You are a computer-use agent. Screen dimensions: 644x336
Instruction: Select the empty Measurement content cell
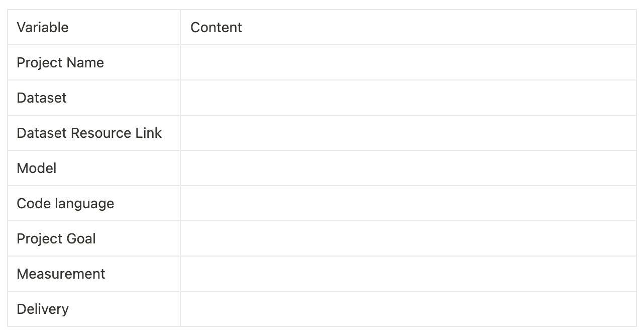[408, 274]
